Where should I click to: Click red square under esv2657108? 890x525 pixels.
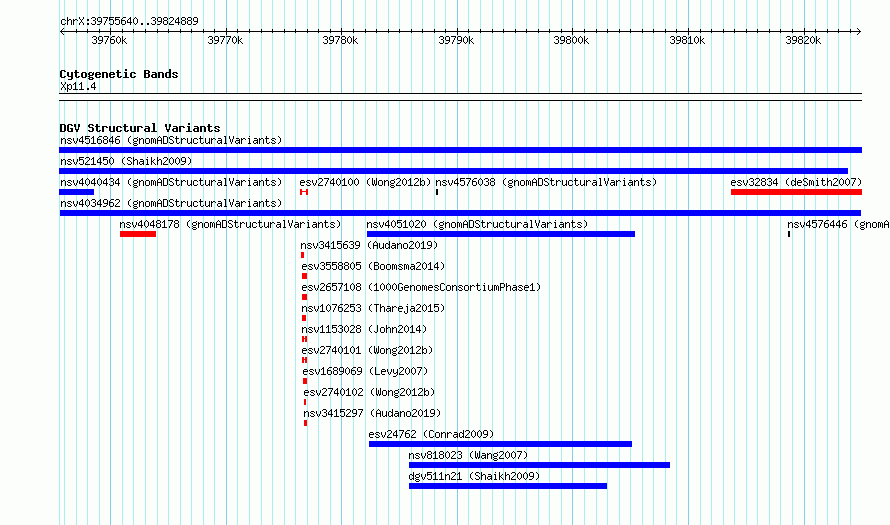click(304, 297)
